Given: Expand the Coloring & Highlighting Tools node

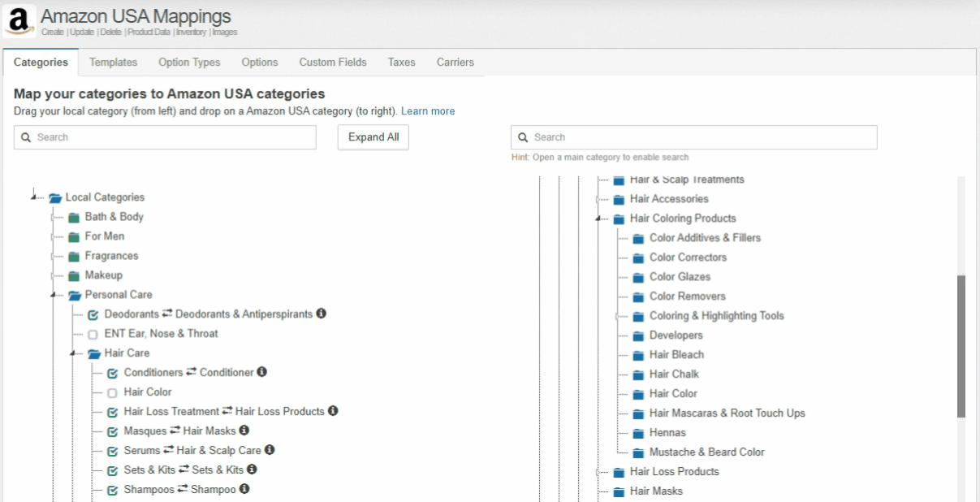Looking at the screenshot, I should (x=618, y=316).
